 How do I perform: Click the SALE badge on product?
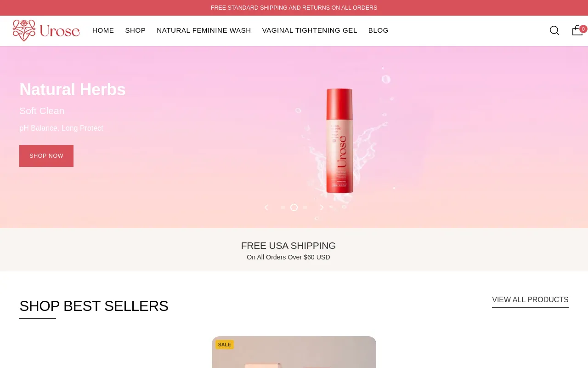[225, 345]
